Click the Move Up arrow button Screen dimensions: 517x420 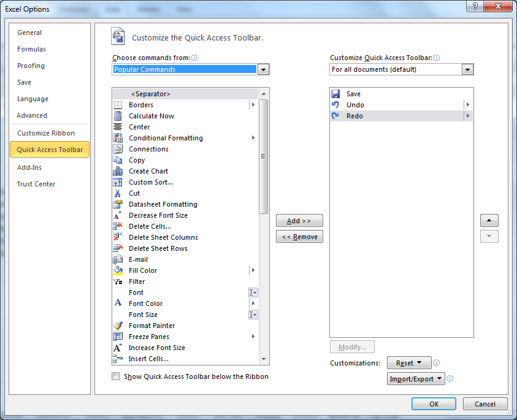489,221
